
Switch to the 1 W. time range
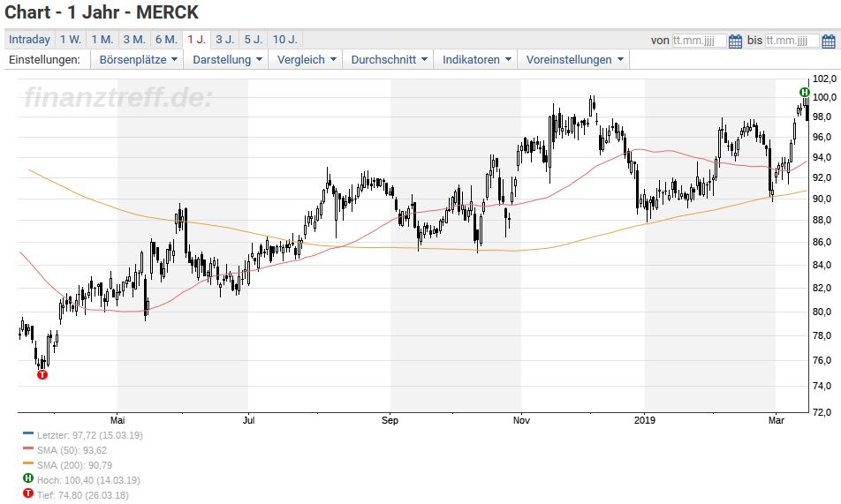point(71,40)
